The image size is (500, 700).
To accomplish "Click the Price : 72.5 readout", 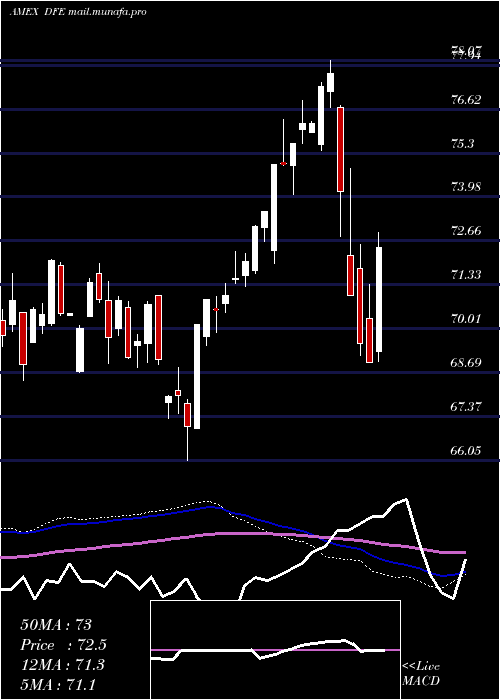I will pyautogui.click(x=63, y=645).
